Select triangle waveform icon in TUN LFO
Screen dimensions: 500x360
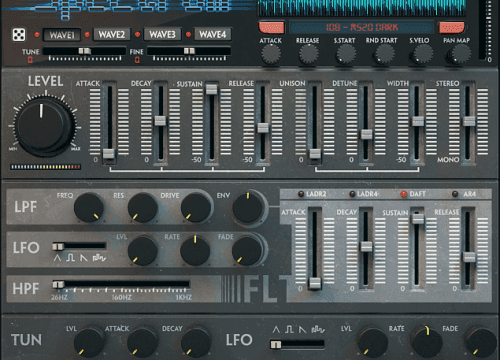276,330
